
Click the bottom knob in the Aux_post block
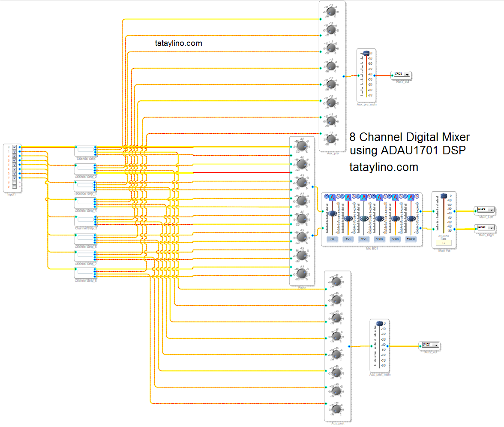(336, 409)
